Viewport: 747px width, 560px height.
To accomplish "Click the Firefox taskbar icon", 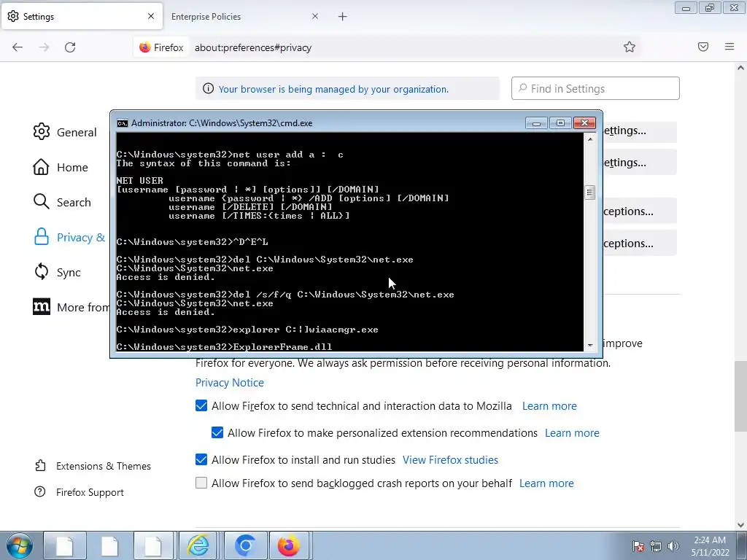I will (x=289, y=545).
